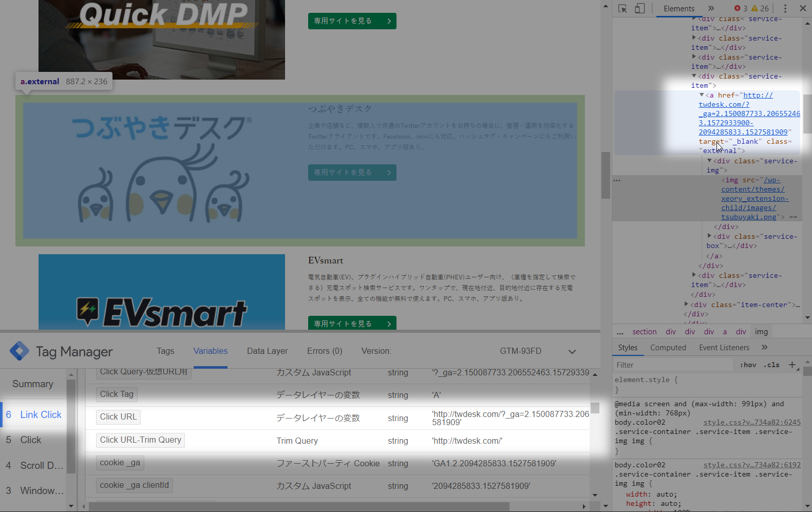Click the Quick DMP service thumbnail image
The image size is (812, 512).
[162, 40]
